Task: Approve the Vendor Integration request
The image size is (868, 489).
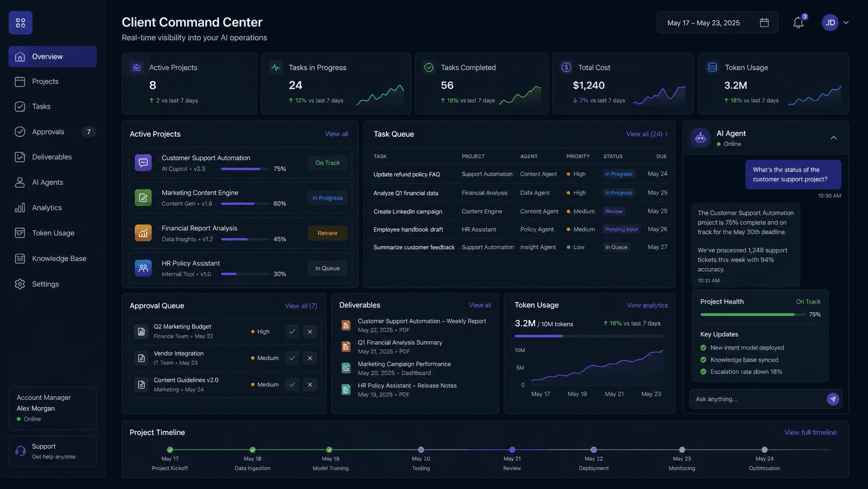Action: tap(292, 358)
